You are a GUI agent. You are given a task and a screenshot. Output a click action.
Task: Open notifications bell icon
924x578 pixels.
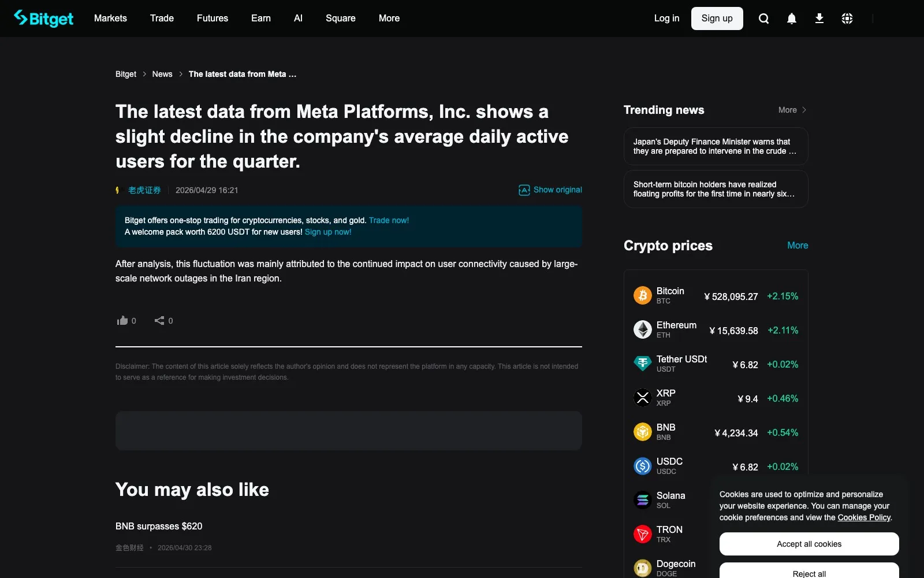pos(792,18)
